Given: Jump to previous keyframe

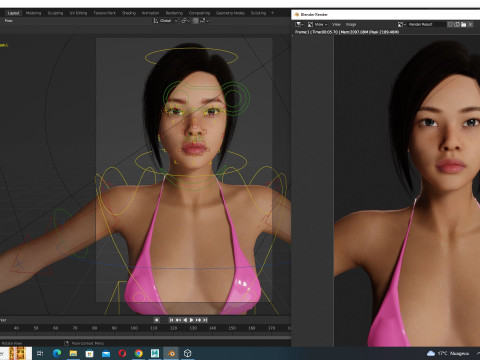Looking at the screenshot, I should pos(178,320).
